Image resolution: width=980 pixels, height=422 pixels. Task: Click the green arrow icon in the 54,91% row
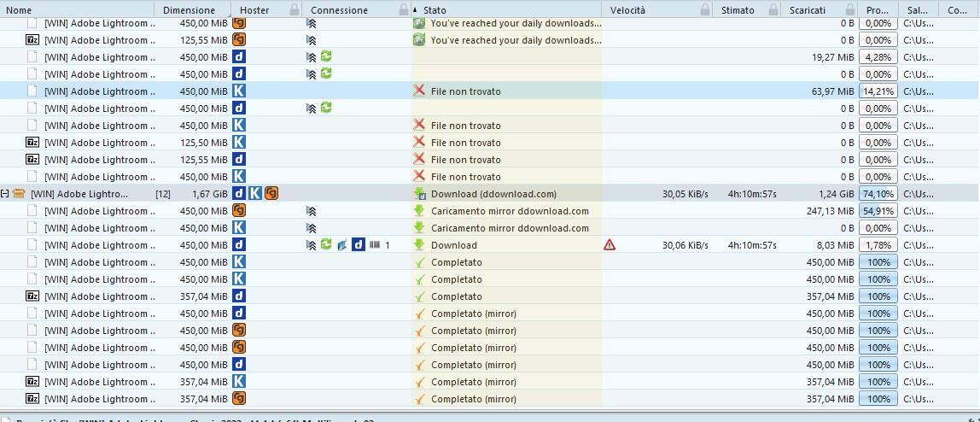419,211
